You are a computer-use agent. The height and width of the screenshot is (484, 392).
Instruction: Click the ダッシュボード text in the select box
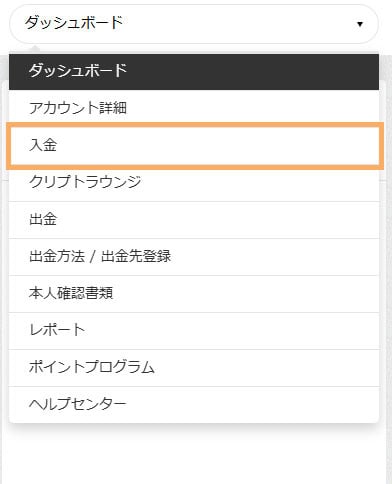74,23
